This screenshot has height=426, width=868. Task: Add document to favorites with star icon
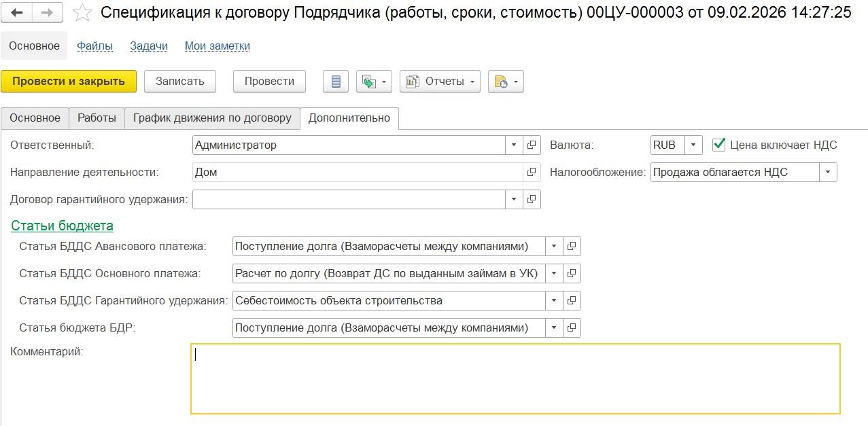[82, 12]
